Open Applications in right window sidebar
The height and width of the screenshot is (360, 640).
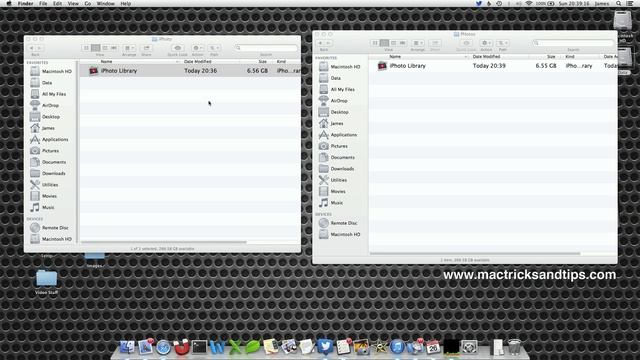[338, 135]
